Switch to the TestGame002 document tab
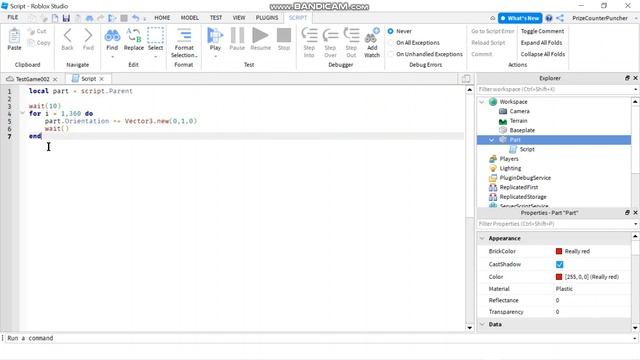640x360 pixels. click(x=32, y=79)
